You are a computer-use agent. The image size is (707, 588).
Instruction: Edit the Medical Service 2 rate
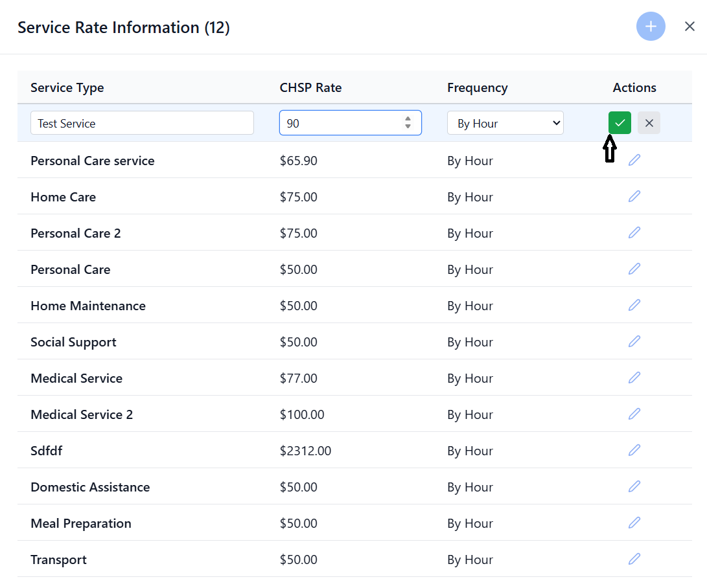coord(634,414)
